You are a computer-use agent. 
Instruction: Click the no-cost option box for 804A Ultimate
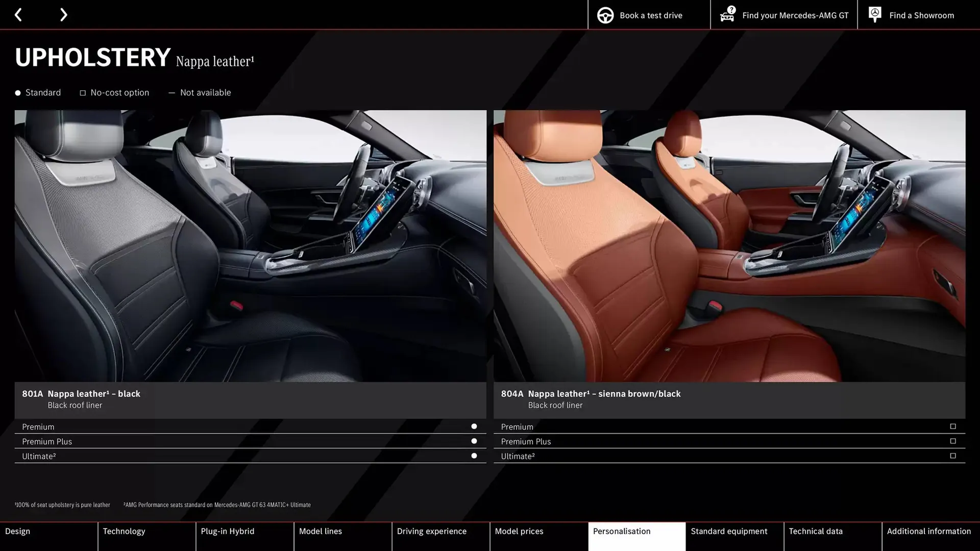[x=953, y=456]
